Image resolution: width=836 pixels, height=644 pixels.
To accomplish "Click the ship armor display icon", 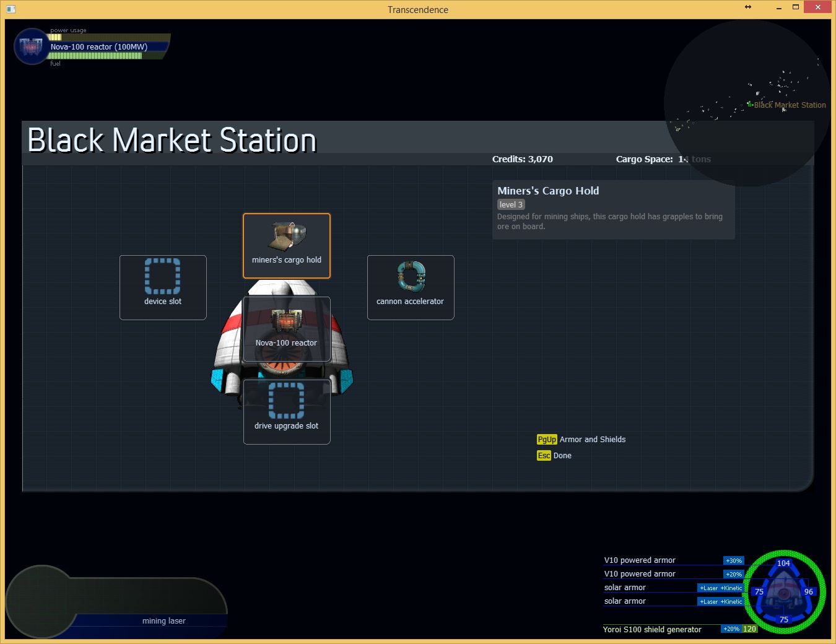I will click(x=784, y=592).
